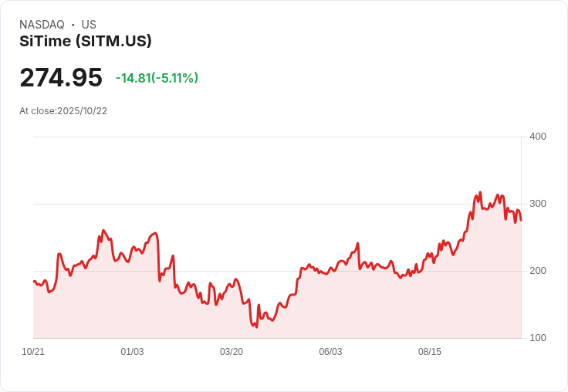Image resolution: width=568 pixels, height=392 pixels.
Task: Click the US market label
Action: (x=89, y=25)
